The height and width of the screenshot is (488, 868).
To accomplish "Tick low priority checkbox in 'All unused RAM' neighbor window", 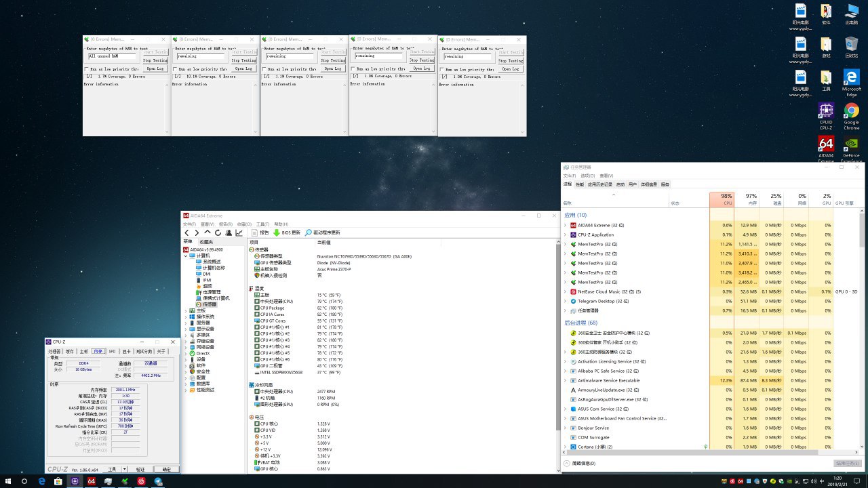I will tap(175, 69).
